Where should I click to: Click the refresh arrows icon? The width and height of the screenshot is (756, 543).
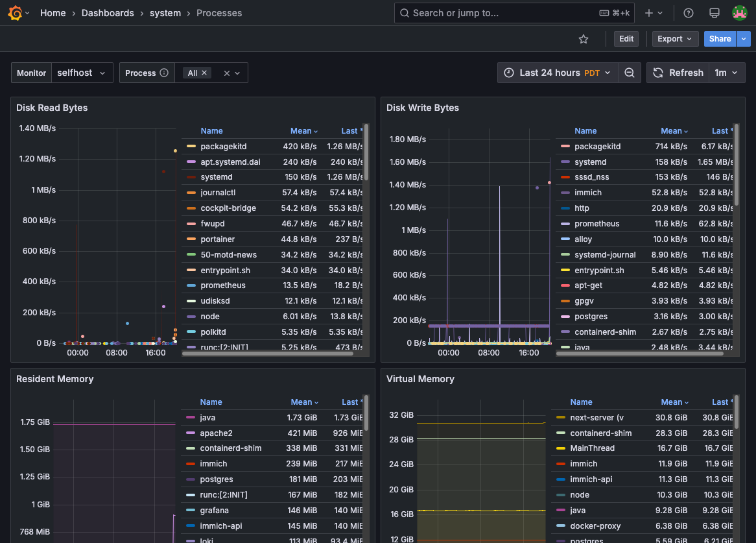(658, 73)
